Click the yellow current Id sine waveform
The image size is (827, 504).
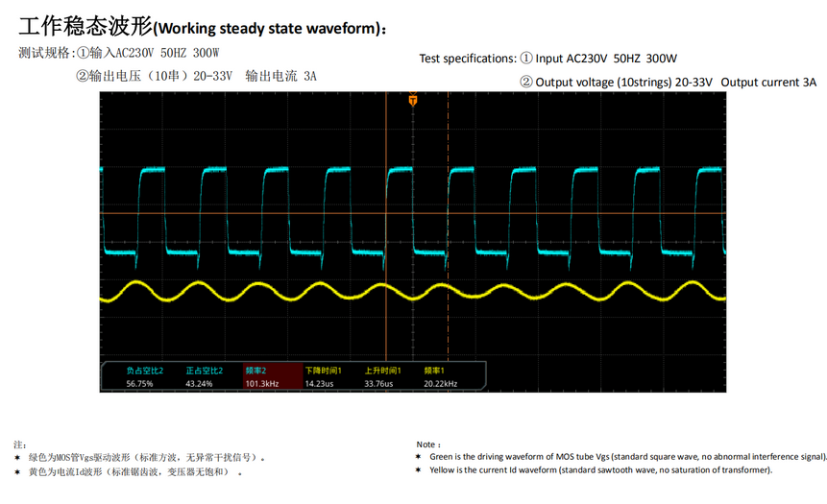288,291
